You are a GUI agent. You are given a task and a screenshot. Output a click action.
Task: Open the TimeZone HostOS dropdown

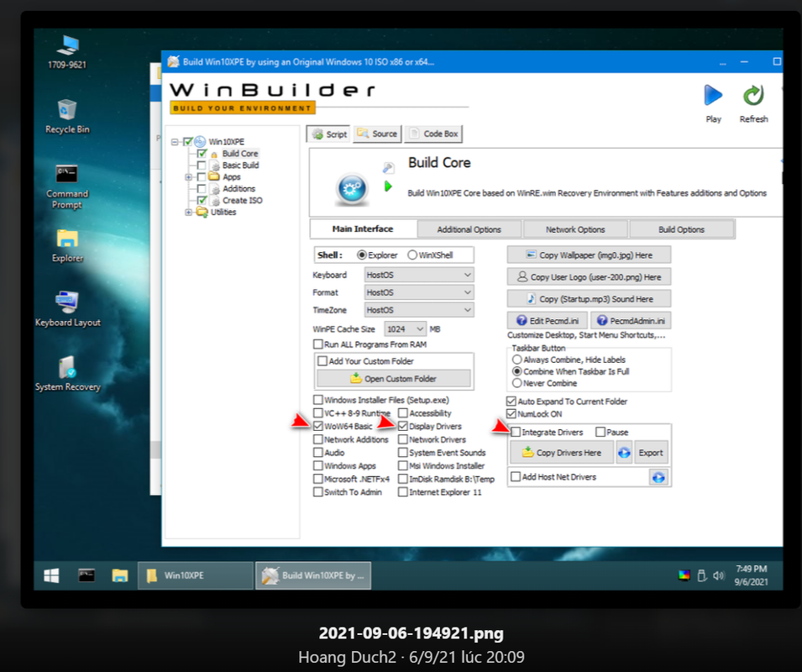[419, 310]
